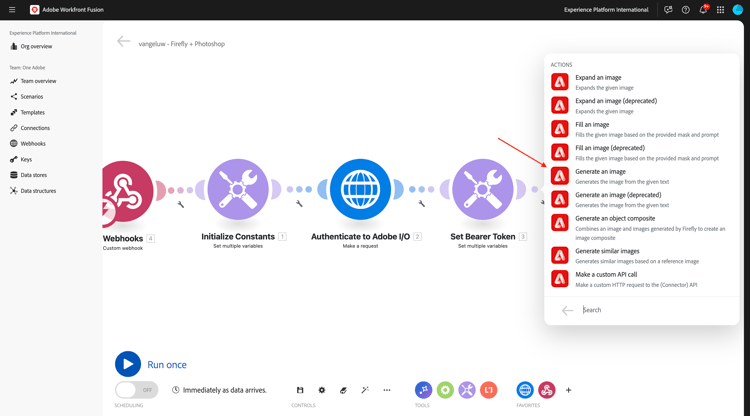The height and width of the screenshot is (416, 750).
Task: Open the help question mark icon
Action: pyautogui.click(x=685, y=10)
